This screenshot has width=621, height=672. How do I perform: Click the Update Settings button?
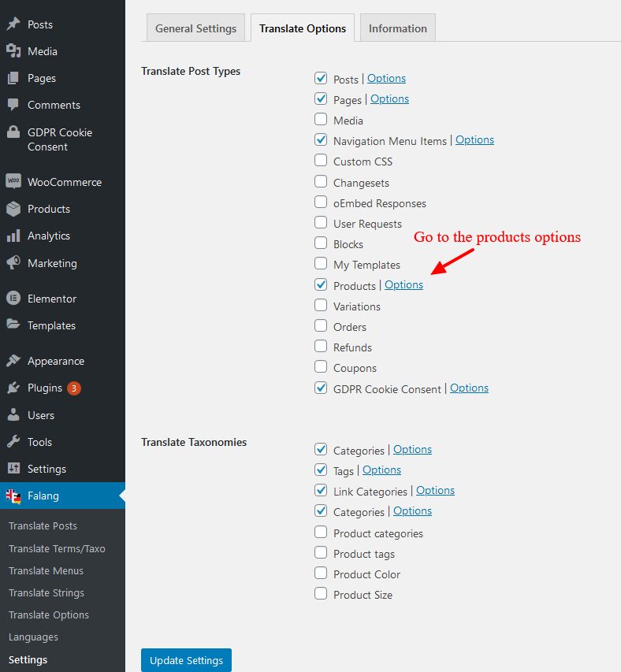[x=187, y=660]
